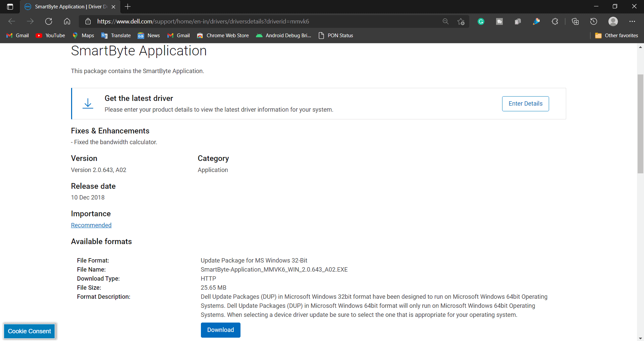Open the Chrome Web Store bookmark
Viewport: 644px width, 341px height.
pyautogui.click(x=223, y=35)
